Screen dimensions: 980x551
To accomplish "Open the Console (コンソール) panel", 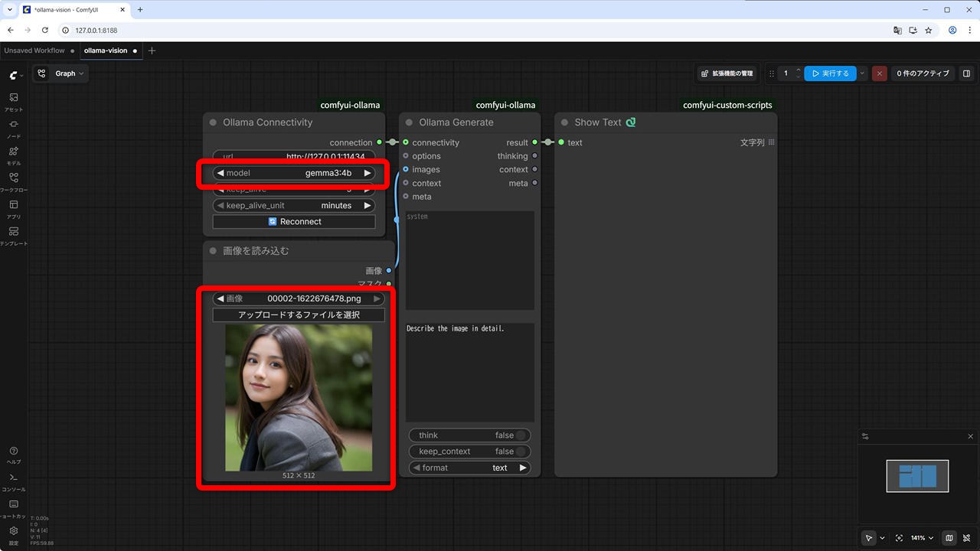I will pos(14,481).
